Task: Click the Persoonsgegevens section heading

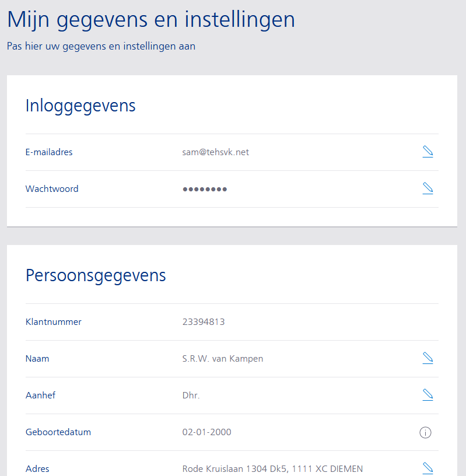Action: click(x=96, y=275)
